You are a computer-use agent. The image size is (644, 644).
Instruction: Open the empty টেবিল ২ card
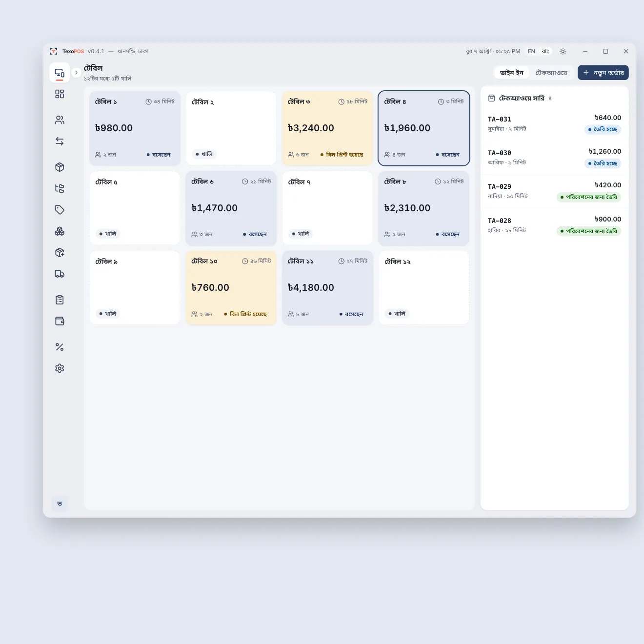coord(231,128)
